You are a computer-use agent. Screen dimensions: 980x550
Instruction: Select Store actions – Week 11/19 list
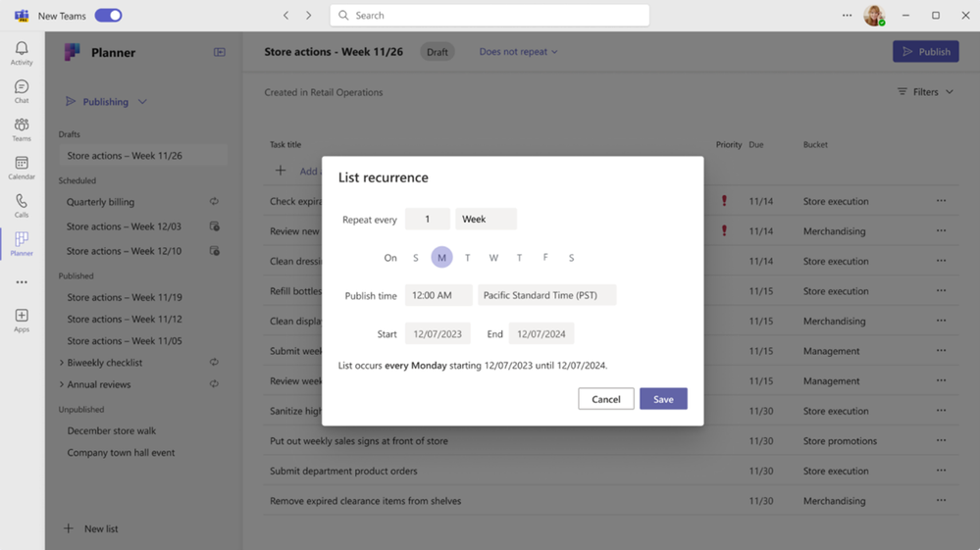coord(125,297)
